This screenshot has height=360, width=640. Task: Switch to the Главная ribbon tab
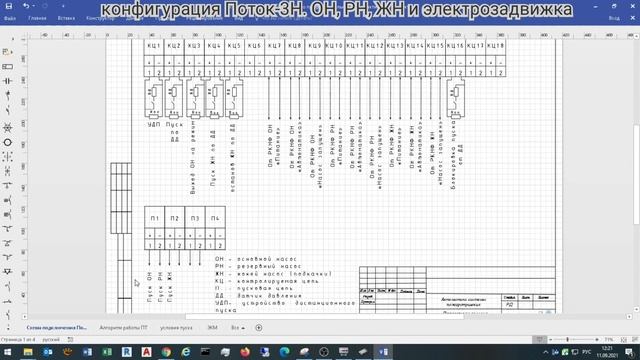(37, 18)
